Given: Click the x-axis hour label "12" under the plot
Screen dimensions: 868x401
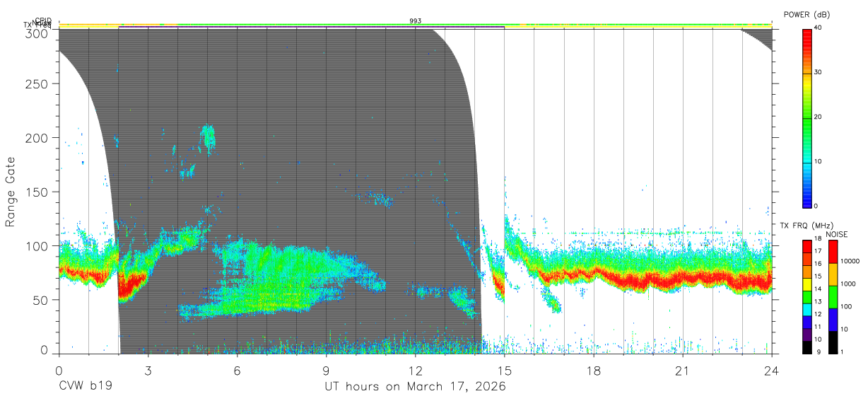Looking at the screenshot, I should point(415,370).
